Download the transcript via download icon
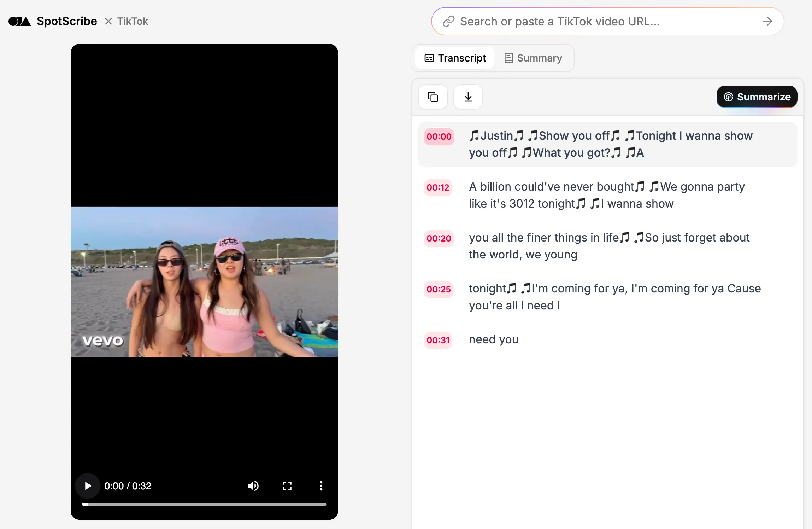The width and height of the screenshot is (812, 529). coord(467,97)
